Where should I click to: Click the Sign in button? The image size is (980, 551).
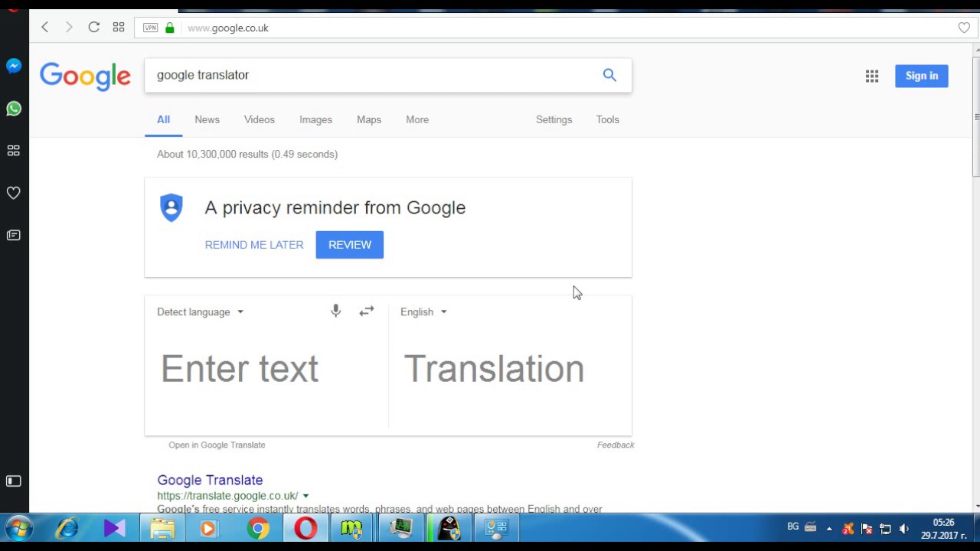tap(922, 76)
